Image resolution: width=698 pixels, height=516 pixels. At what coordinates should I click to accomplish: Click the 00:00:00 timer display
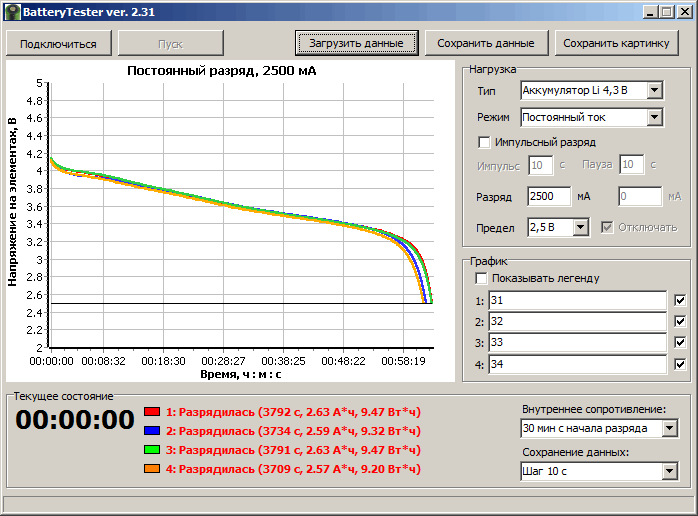click(75, 420)
